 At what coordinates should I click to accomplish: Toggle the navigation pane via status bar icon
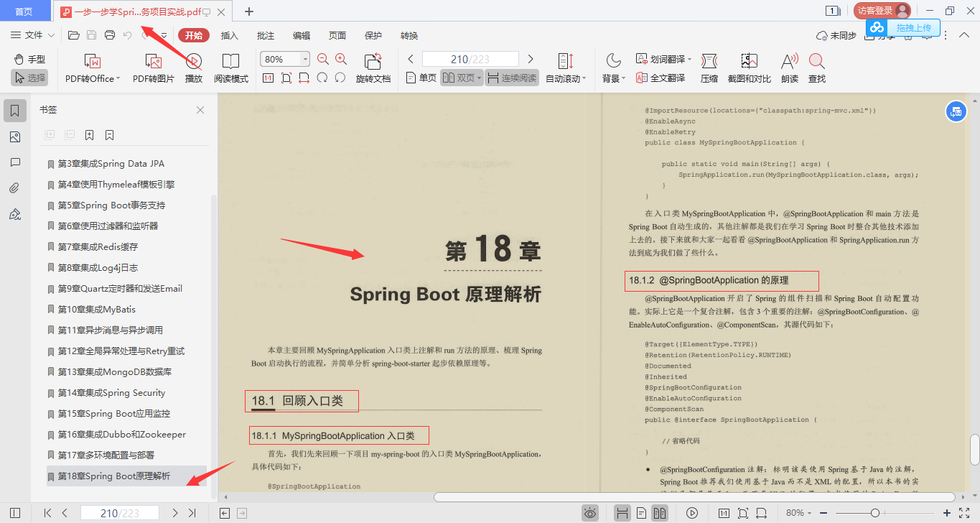[15, 513]
